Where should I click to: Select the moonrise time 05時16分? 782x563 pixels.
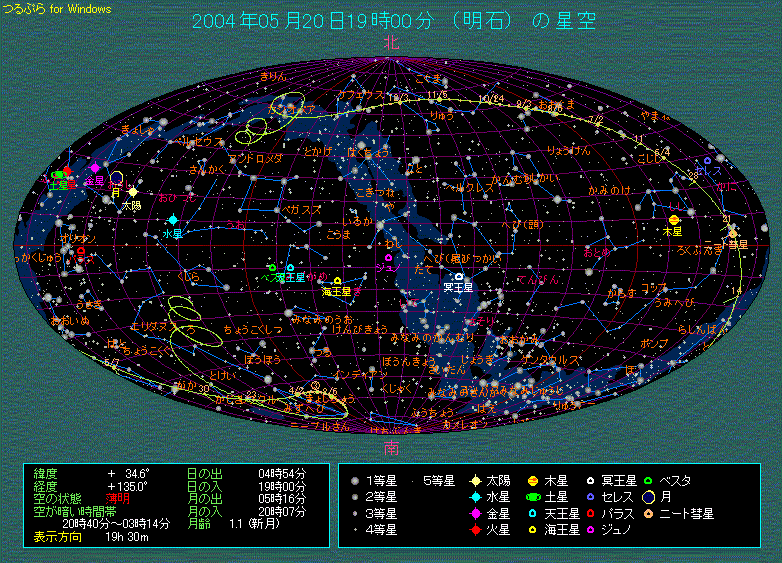[282, 499]
